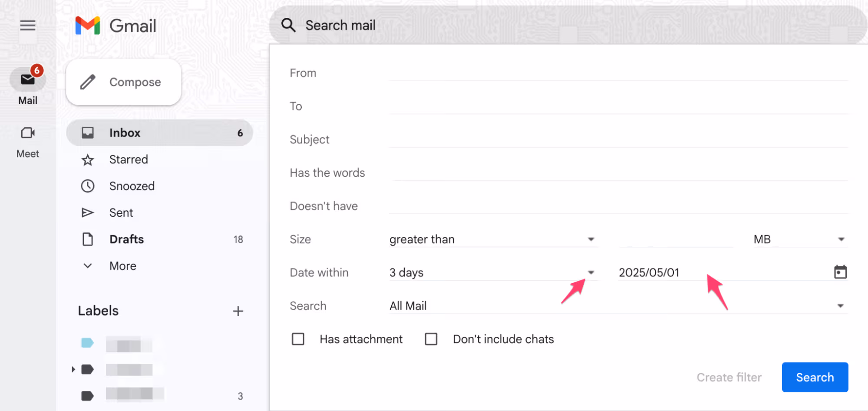Enable the Has attachment checkbox
The width and height of the screenshot is (868, 411).
[x=298, y=339]
